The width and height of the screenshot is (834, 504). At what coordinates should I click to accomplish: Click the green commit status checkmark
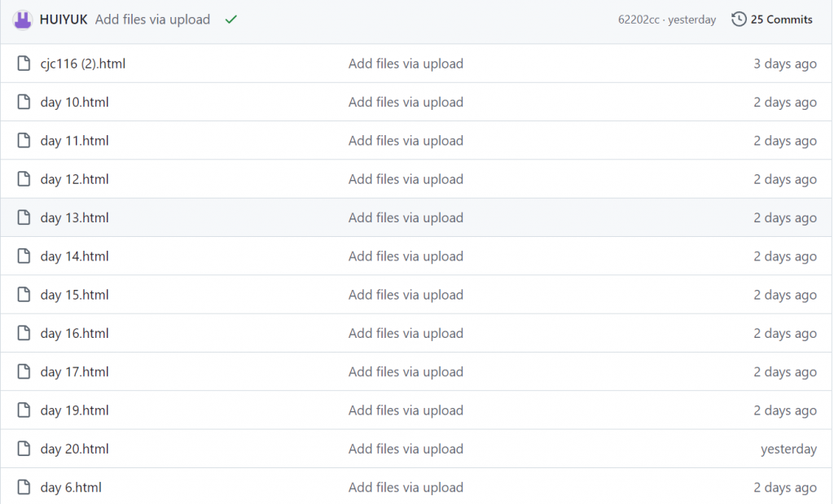tap(230, 20)
